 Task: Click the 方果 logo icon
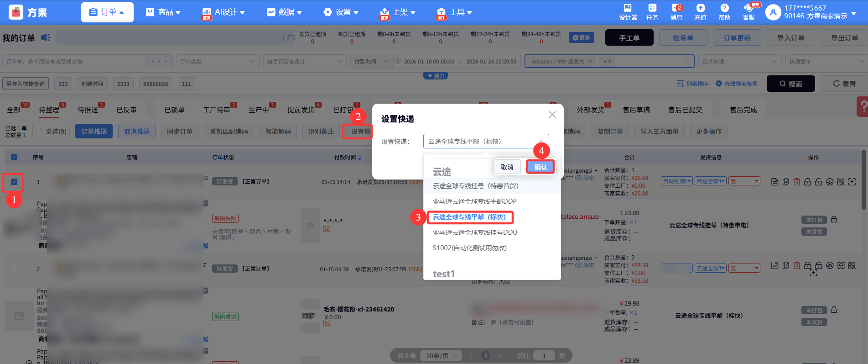pos(16,12)
